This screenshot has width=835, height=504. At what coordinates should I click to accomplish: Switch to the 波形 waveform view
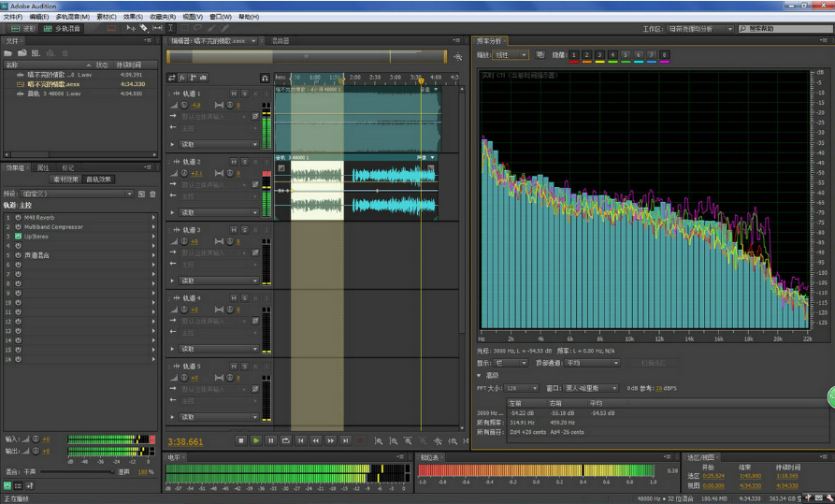point(22,28)
